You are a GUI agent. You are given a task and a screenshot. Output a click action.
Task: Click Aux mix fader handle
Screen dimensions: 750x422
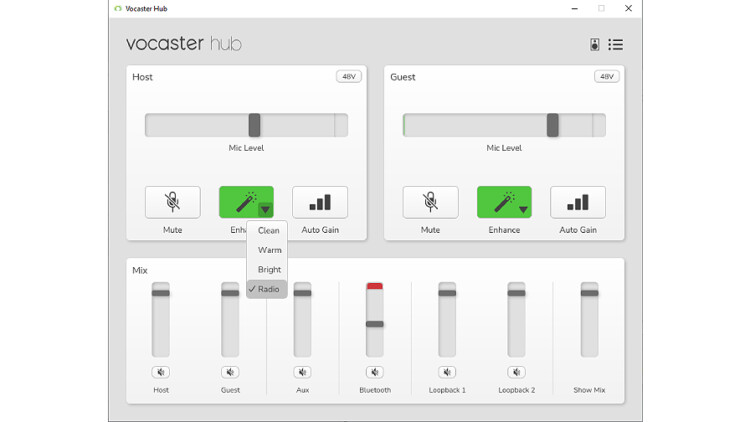pyautogui.click(x=302, y=293)
